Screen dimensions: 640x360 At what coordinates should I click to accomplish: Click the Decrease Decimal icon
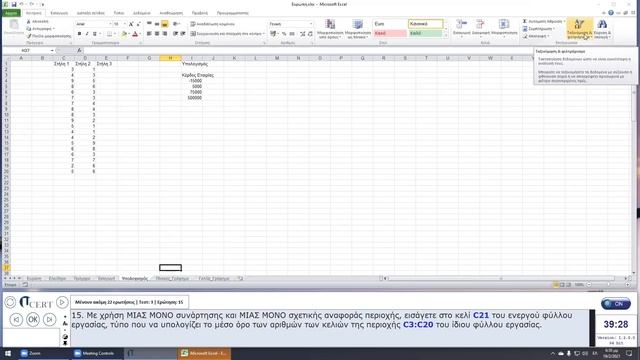click(310, 33)
